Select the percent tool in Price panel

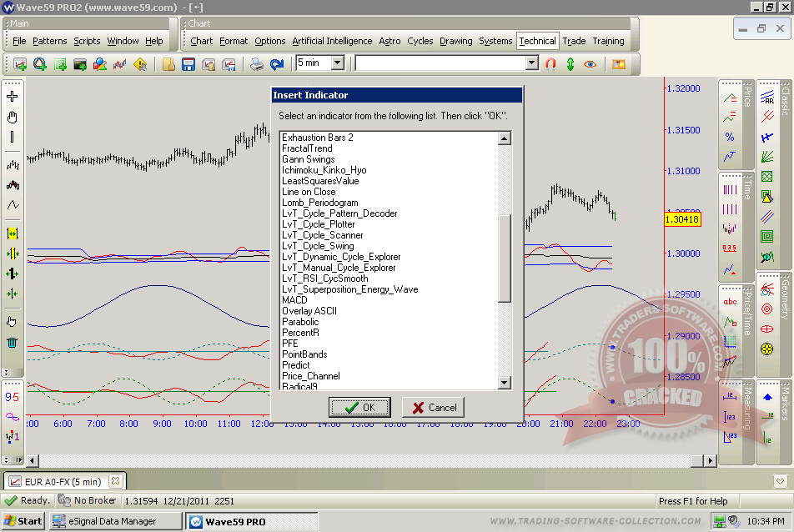click(x=730, y=137)
